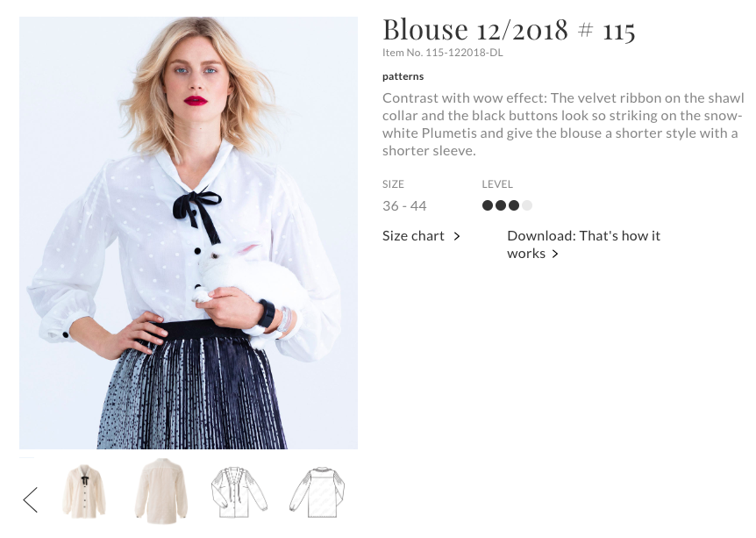Show the front technical line drawing

tap(239, 491)
